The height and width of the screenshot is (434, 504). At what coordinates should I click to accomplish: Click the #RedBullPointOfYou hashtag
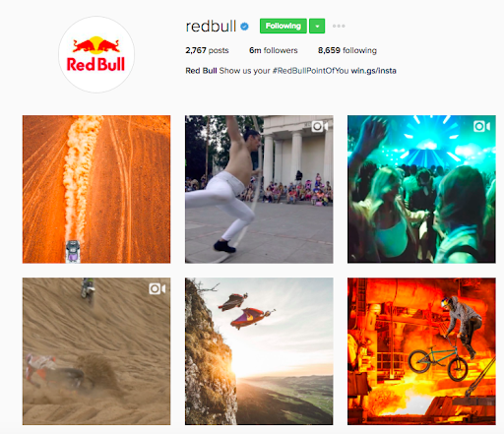310,71
